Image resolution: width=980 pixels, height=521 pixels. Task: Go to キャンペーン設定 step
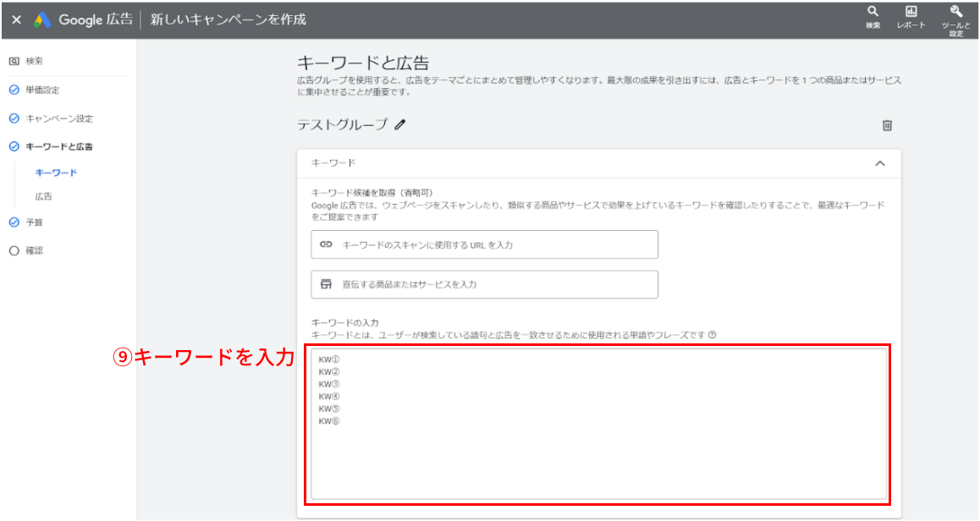[x=58, y=118]
